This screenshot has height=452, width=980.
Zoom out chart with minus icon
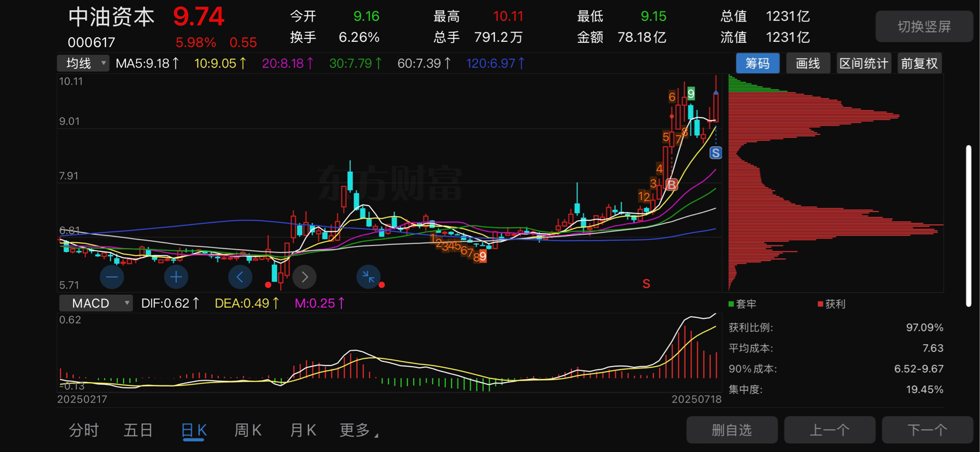pyautogui.click(x=112, y=277)
